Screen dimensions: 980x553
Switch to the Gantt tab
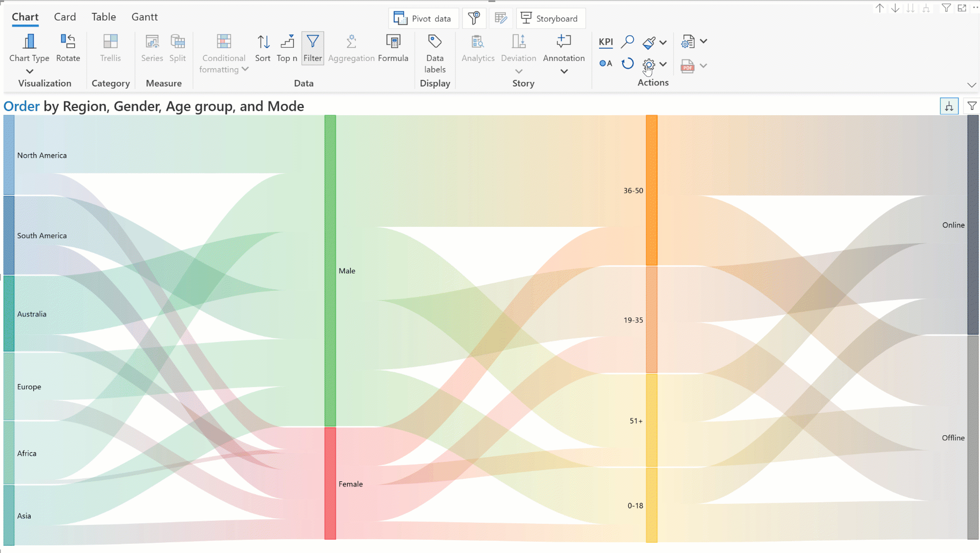(x=144, y=17)
